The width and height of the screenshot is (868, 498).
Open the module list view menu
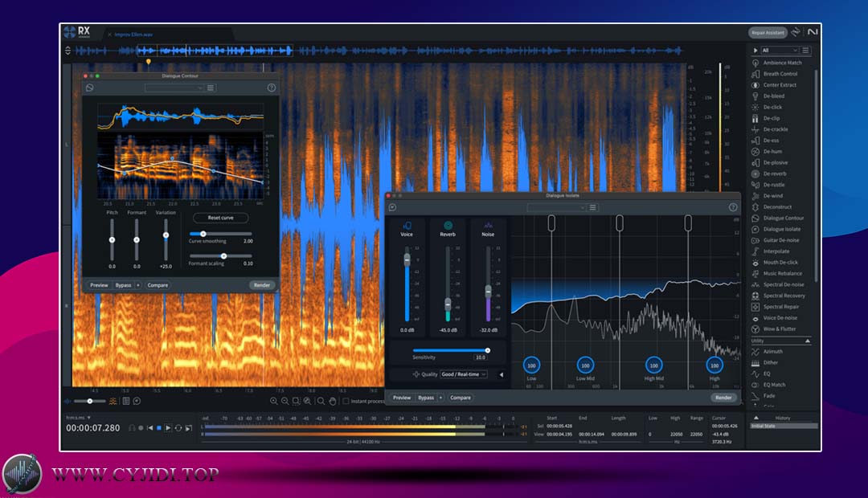806,51
